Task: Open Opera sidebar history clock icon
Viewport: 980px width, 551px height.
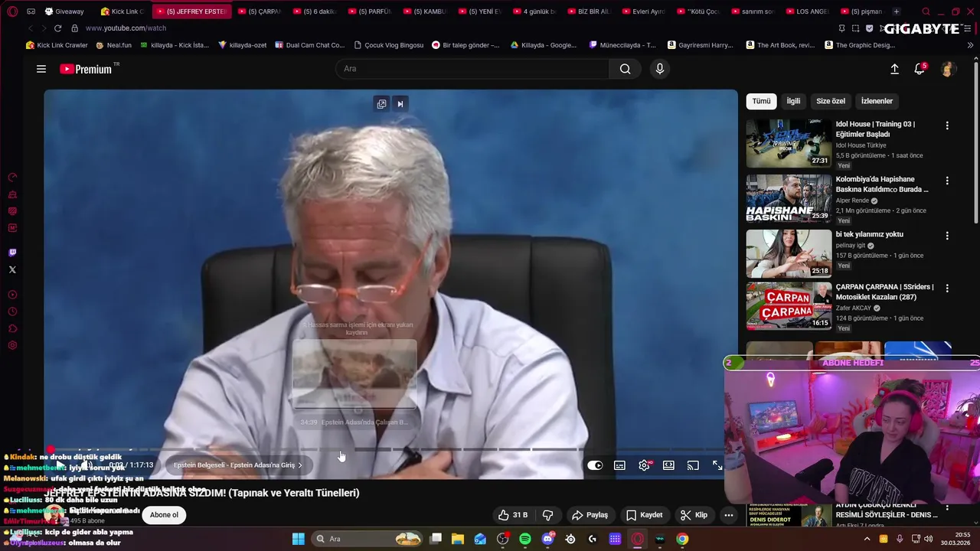Action: coord(12,311)
